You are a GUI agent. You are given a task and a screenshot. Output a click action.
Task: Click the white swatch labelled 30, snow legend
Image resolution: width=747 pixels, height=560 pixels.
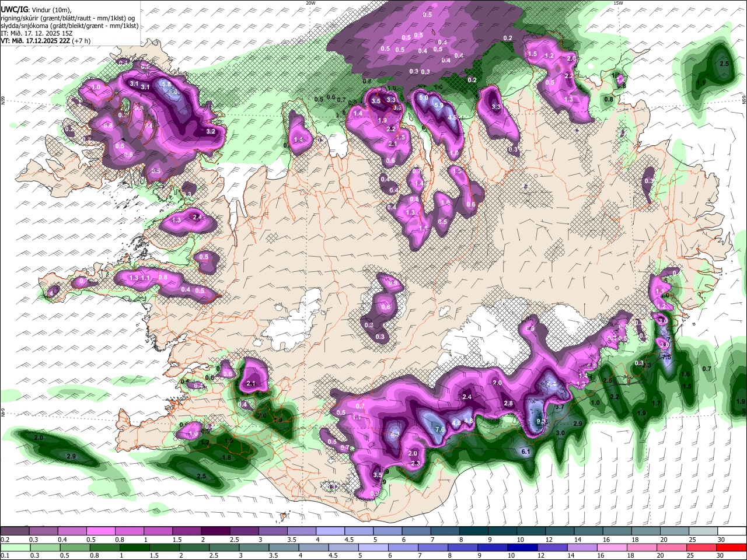[732, 531]
